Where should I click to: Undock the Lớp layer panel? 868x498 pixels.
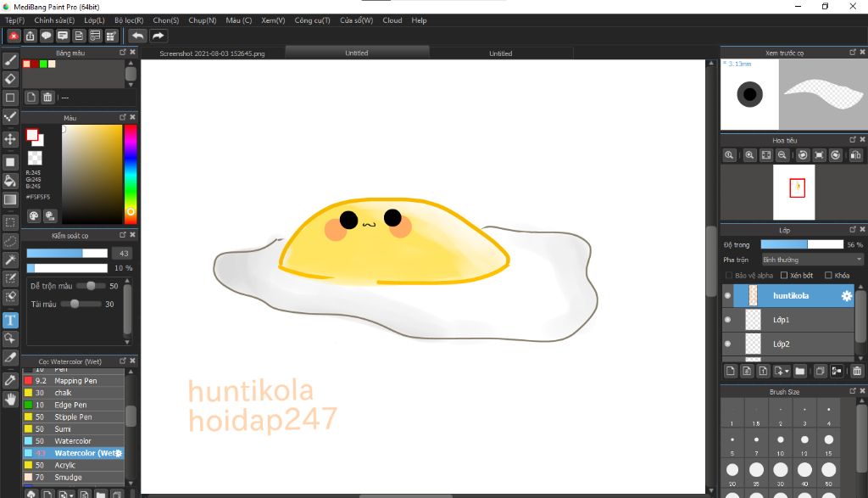(x=853, y=229)
